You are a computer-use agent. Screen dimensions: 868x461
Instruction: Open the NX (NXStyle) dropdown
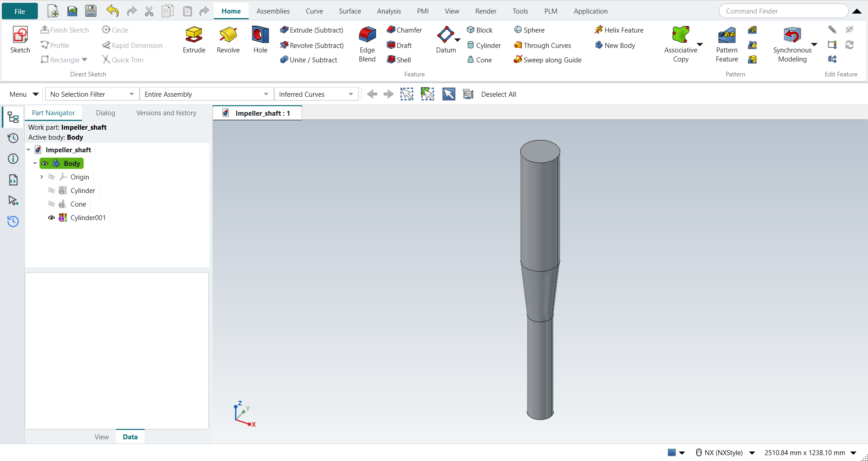tap(752, 453)
